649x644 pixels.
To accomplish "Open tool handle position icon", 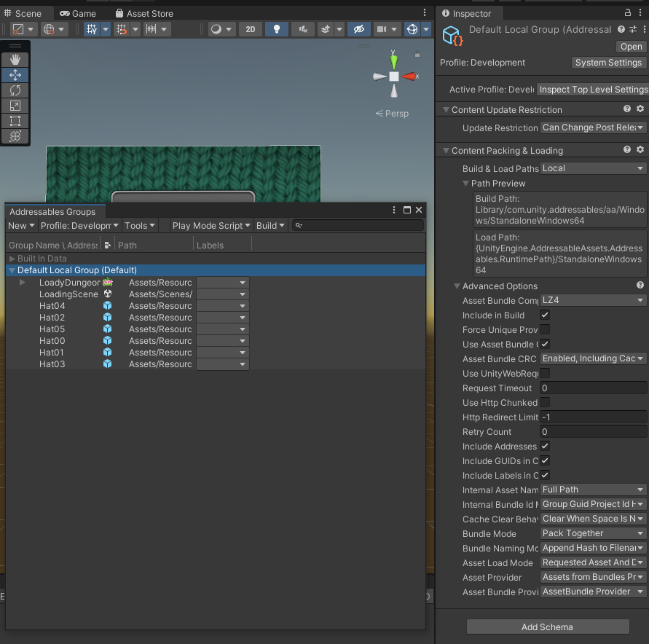I will click(19, 29).
